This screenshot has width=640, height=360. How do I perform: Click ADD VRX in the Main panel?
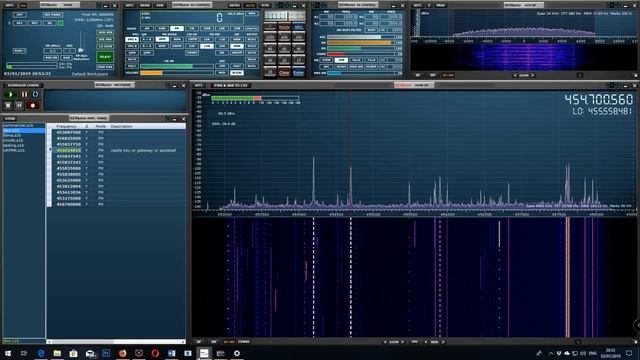click(105, 32)
